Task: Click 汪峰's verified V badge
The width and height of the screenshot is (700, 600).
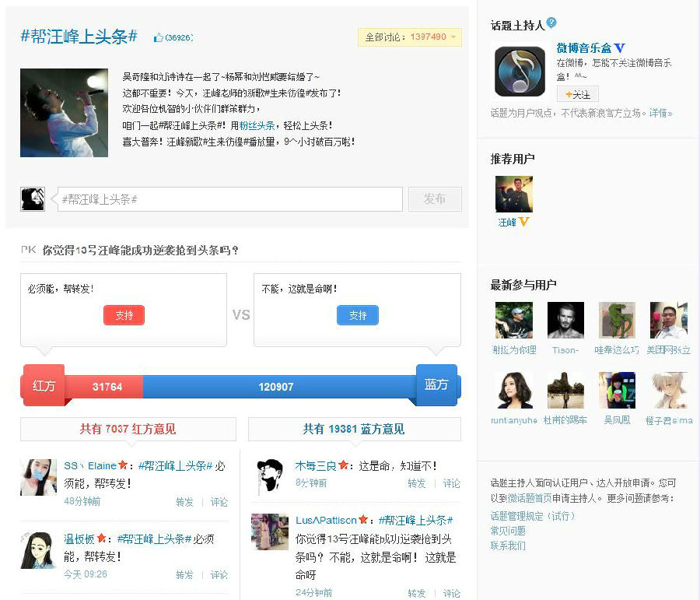Action: pos(524,222)
